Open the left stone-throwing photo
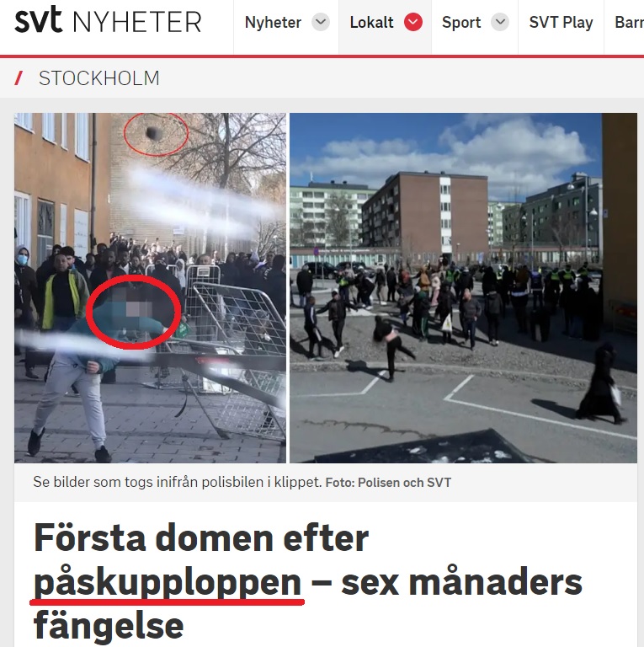644x647 pixels. click(x=150, y=287)
